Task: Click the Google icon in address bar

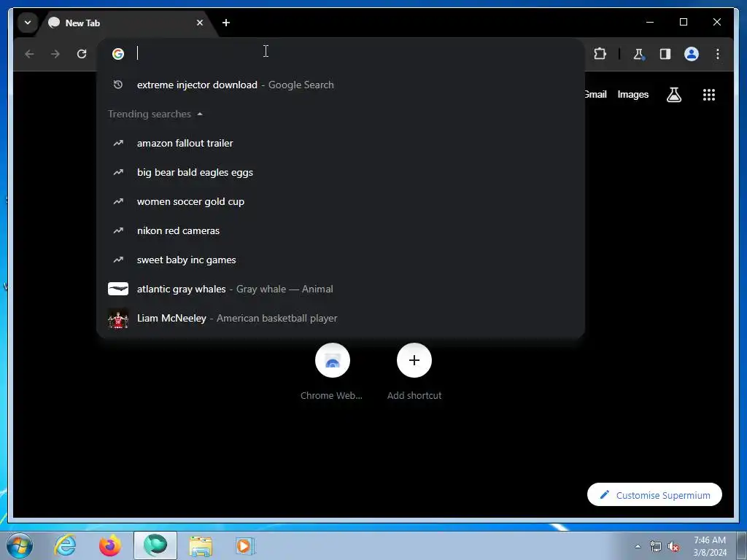Action: pyautogui.click(x=118, y=54)
